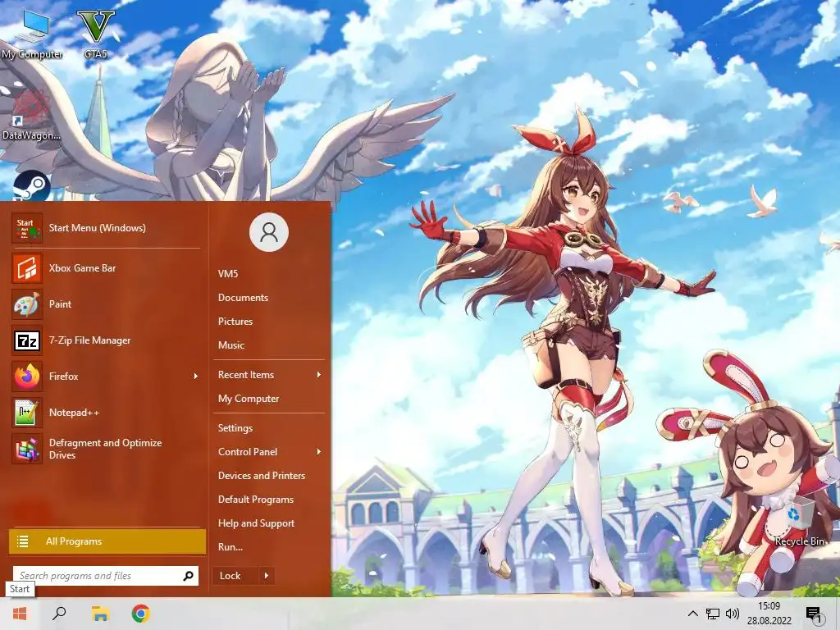Open the Steam desktop icon
Viewport: 840px width, 630px height.
tap(32, 186)
